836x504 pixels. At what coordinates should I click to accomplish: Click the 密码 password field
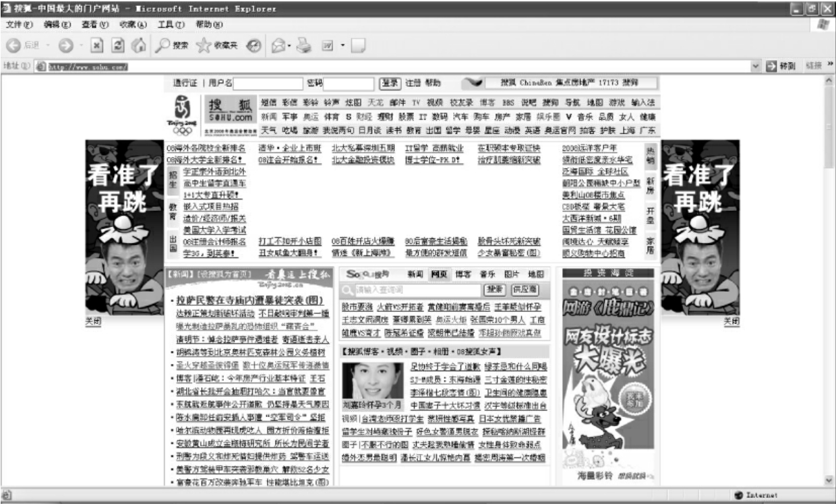(349, 84)
